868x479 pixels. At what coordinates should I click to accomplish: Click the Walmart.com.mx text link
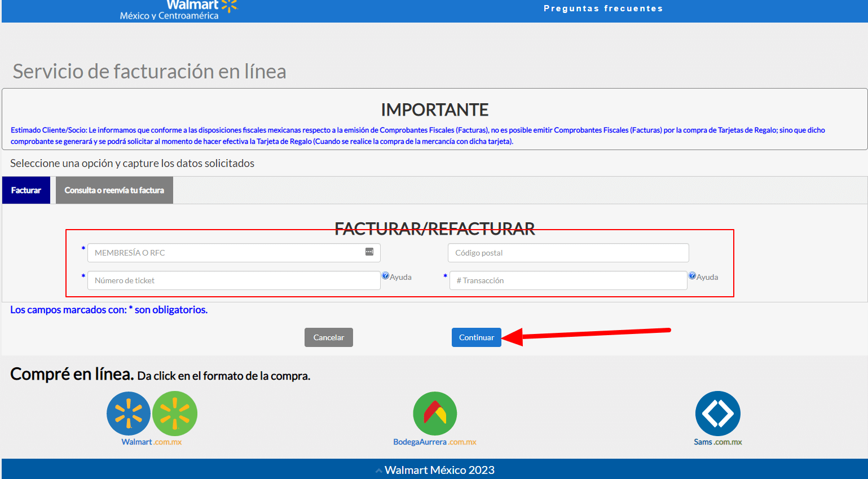click(151, 442)
